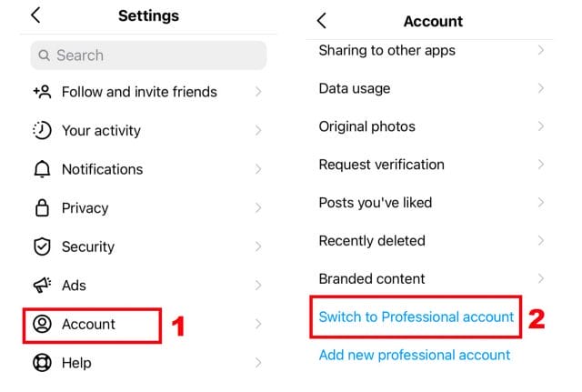Screen dimensions: 582x392
Task: Click the clock icon for Your activity
Action: [x=42, y=130]
